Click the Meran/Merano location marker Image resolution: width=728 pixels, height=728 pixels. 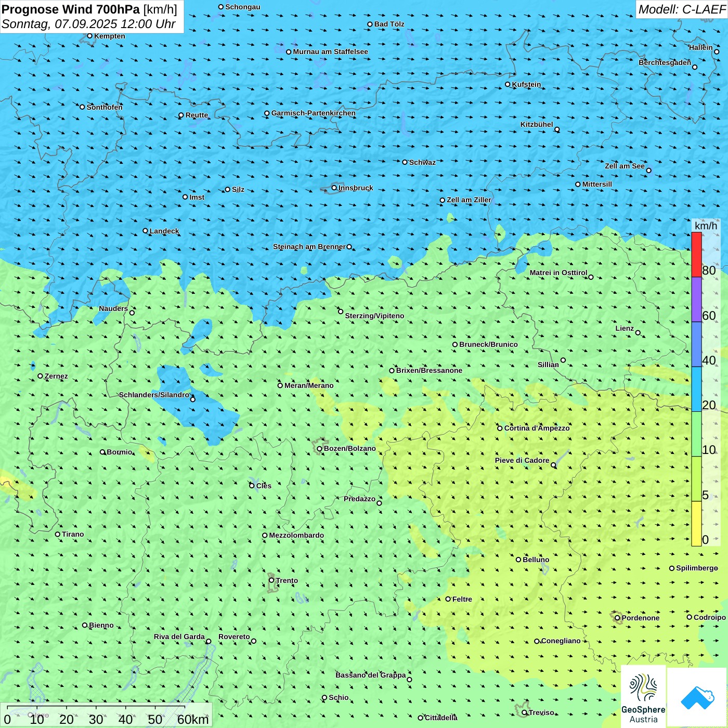280,385
